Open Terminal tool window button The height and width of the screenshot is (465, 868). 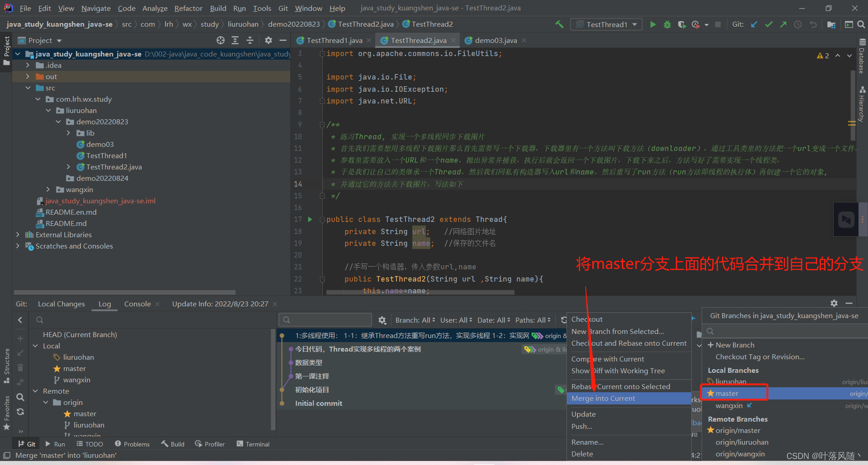(x=253, y=444)
